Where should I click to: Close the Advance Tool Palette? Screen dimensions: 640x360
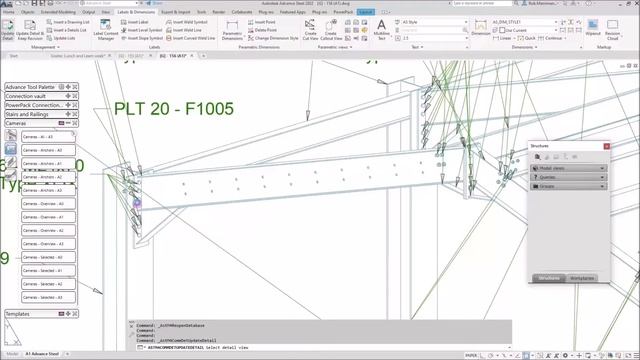pyautogui.click(x=75, y=87)
